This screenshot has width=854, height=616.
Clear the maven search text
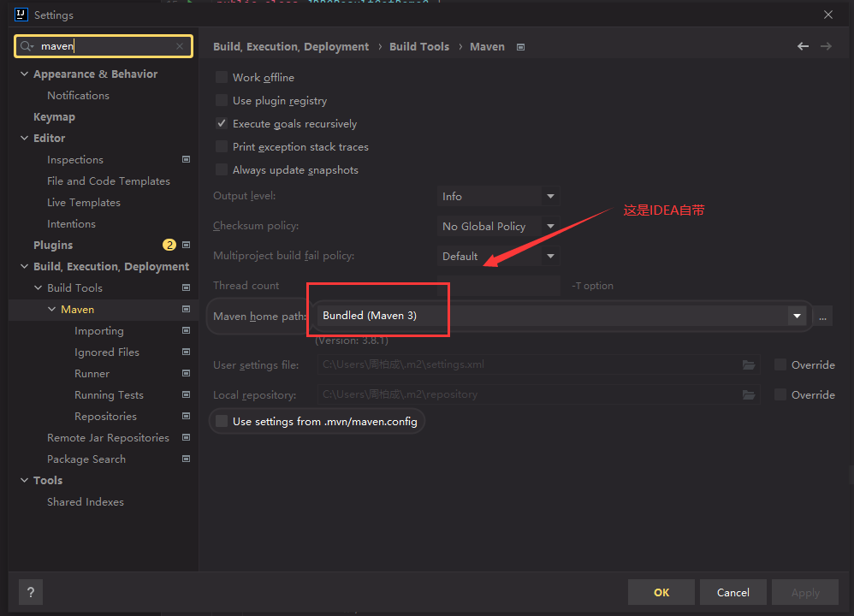pos(180,46)
